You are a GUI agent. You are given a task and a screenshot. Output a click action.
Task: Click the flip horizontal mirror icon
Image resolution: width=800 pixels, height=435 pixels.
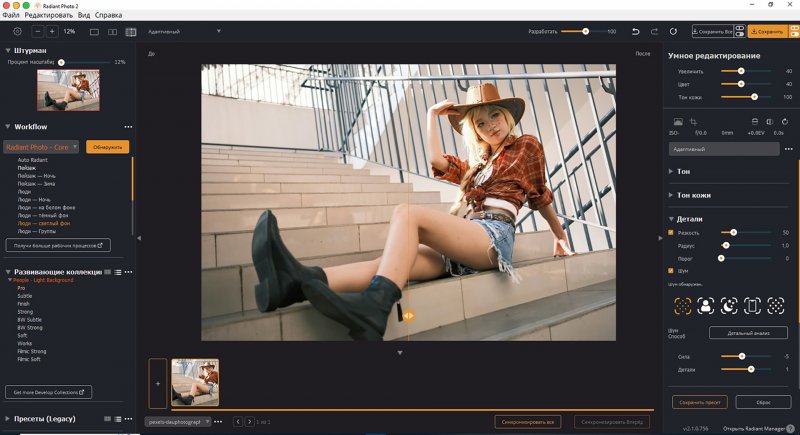click(769, 122)
